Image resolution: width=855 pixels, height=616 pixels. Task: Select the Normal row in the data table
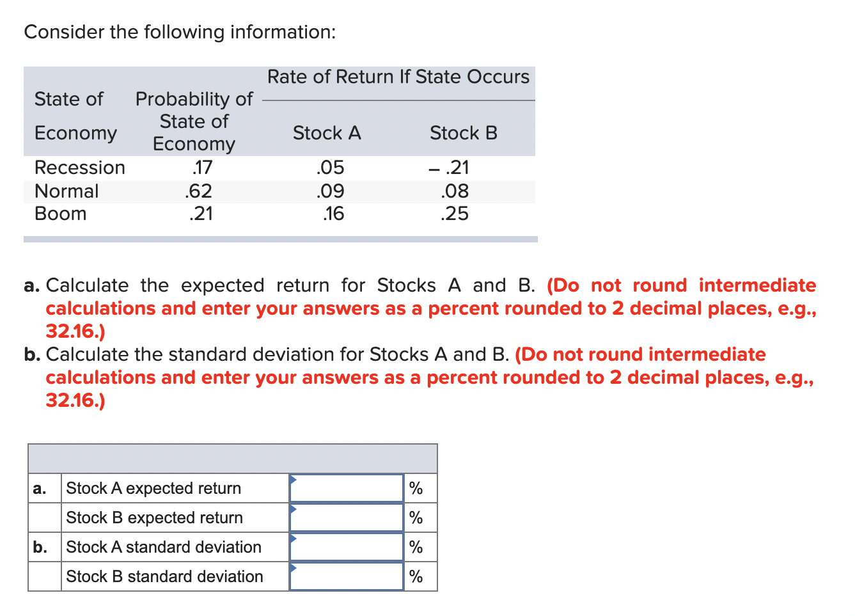coord(67,191)
